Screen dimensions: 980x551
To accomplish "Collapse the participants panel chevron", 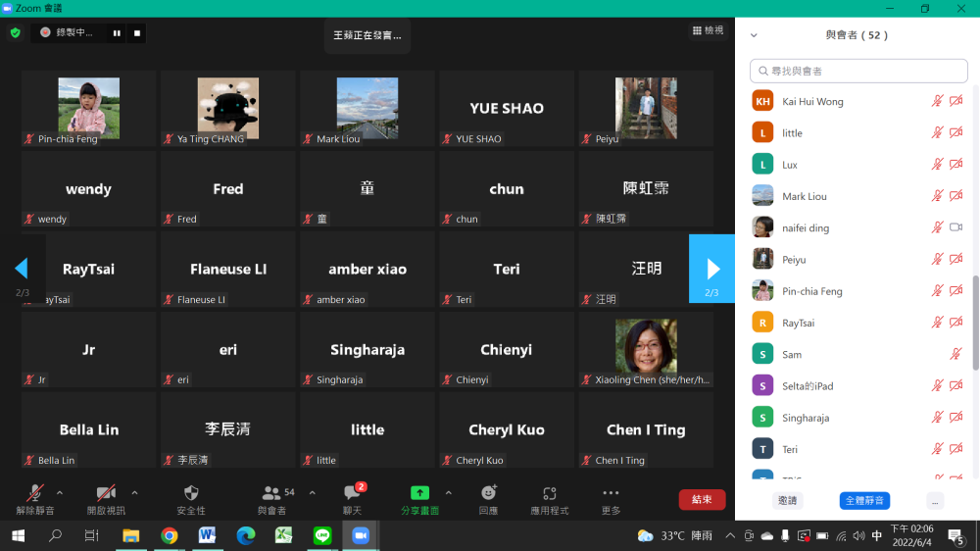I will click(754, 35).
